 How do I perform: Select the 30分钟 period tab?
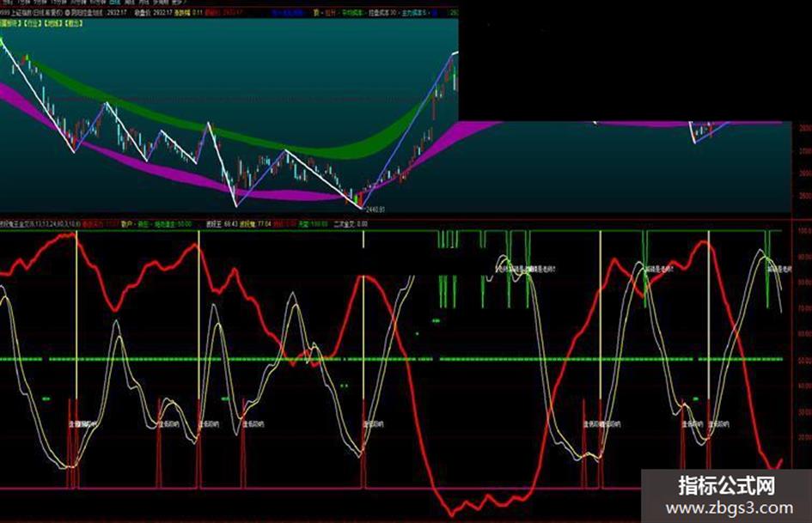[80, 2]
